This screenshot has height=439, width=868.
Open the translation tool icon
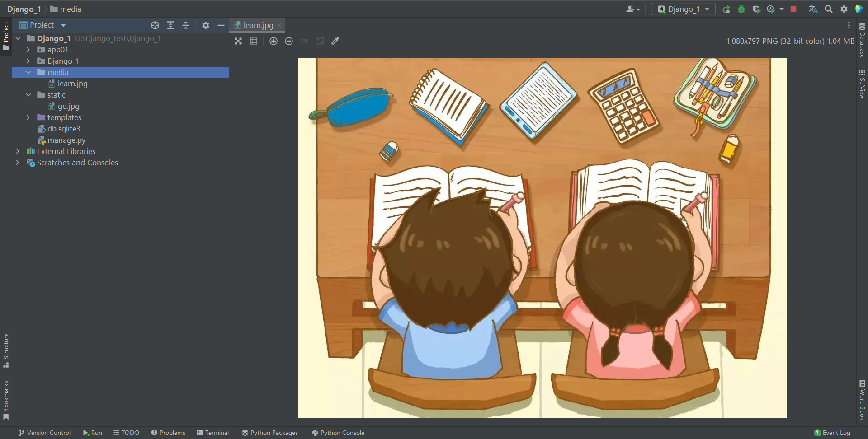[x=813, y=9]
